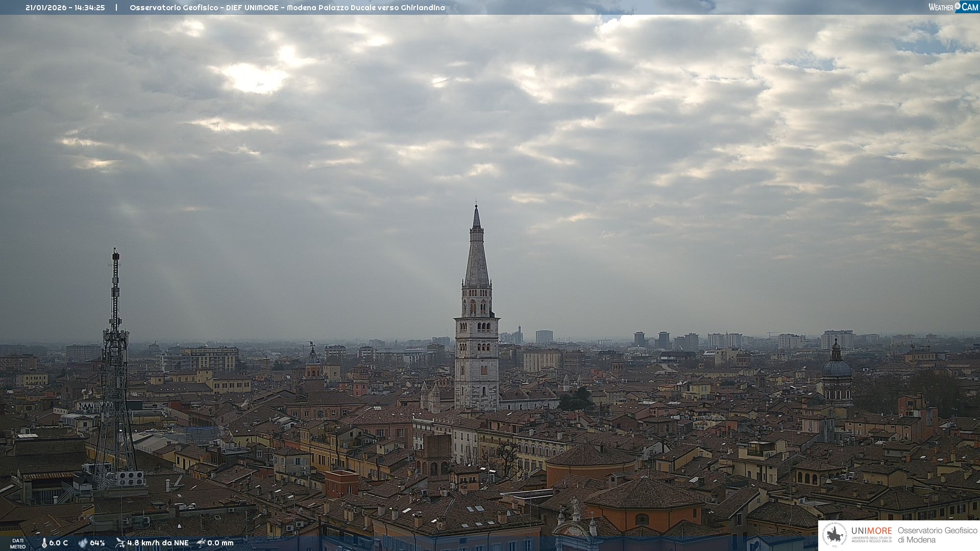Click the bright sun patch in clouds
This screenshot has height=551, width=980.
point(254,78)
